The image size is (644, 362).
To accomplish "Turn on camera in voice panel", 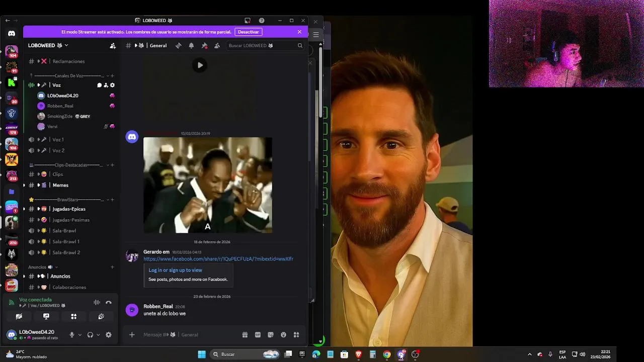I will coord(19,316).
